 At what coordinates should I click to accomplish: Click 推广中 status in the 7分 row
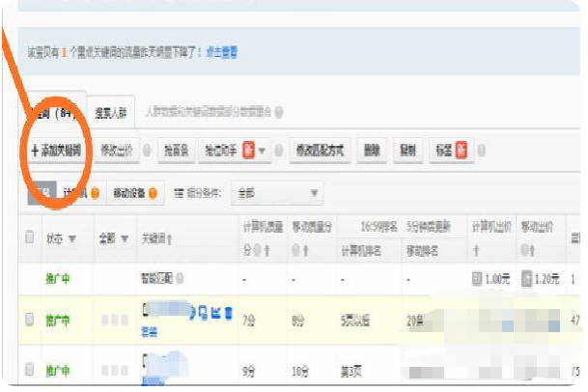pyautogui.click(x=58, y=321)
